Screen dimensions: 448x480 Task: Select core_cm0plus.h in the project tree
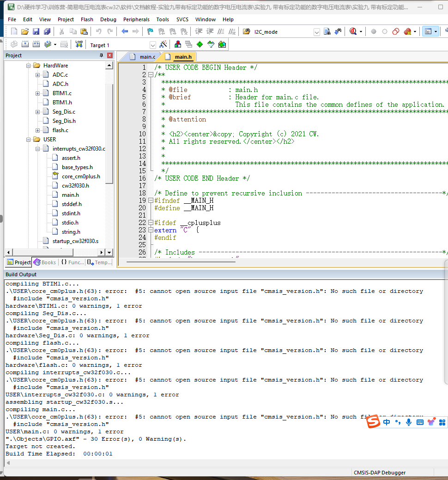click(x=81, y=176)
